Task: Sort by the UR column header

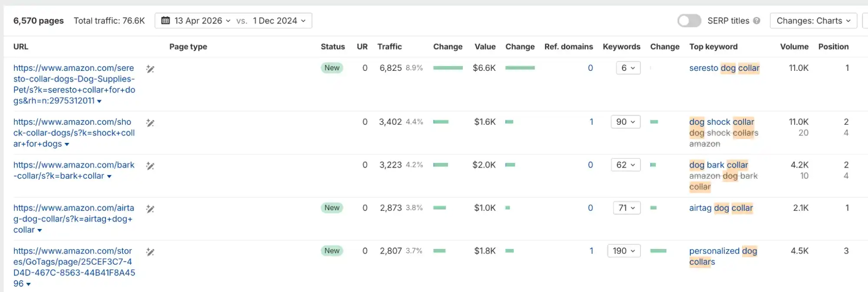Action: click(362, 46)
